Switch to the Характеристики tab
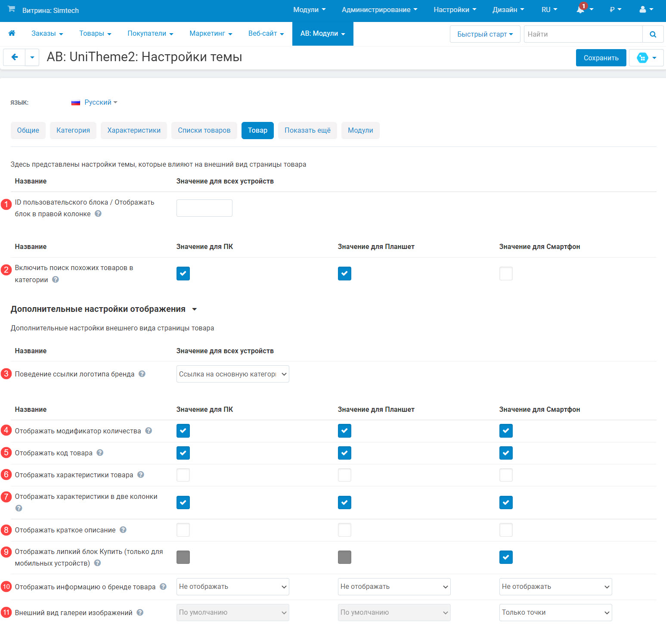The height and width of the screenshot is (644, 666). click(134, 131)
